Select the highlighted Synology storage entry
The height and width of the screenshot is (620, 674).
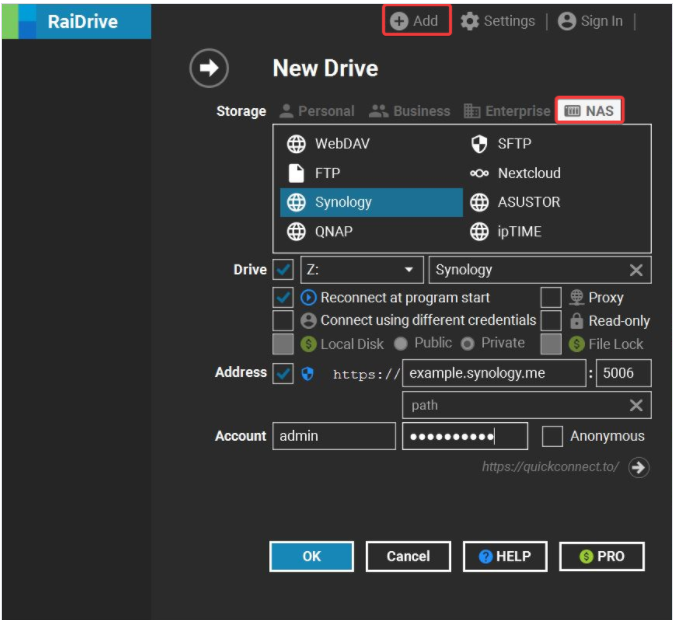(x=371, y=202)
